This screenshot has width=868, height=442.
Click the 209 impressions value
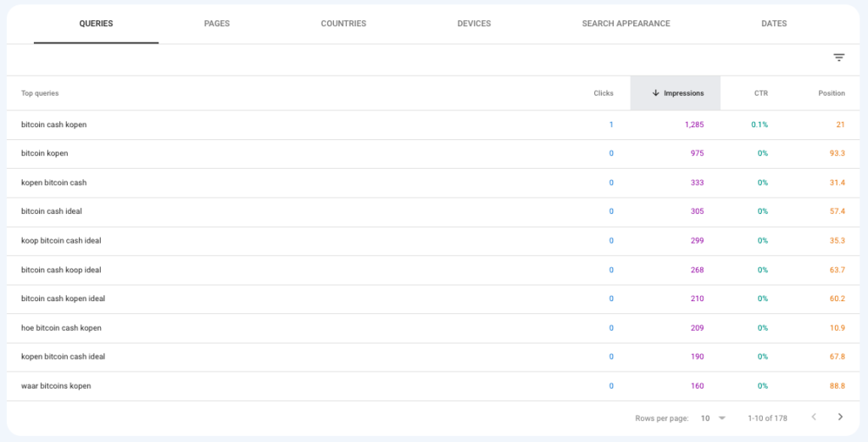697,328
